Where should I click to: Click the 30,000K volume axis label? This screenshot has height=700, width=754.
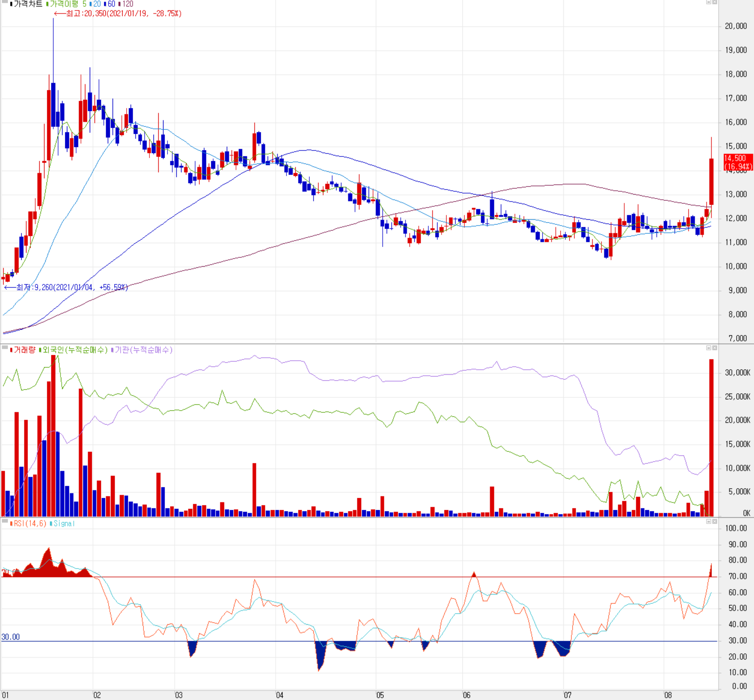(738, 373)
